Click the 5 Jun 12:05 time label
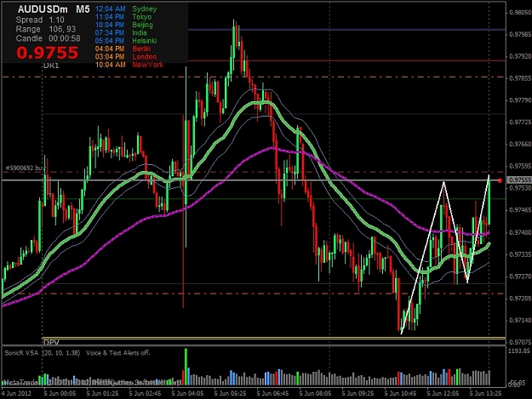 443,394
